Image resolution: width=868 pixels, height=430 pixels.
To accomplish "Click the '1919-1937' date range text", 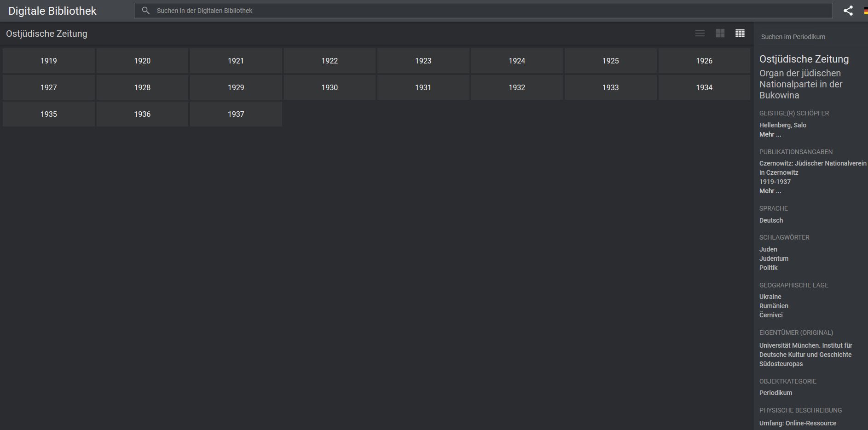I will 775,182.
